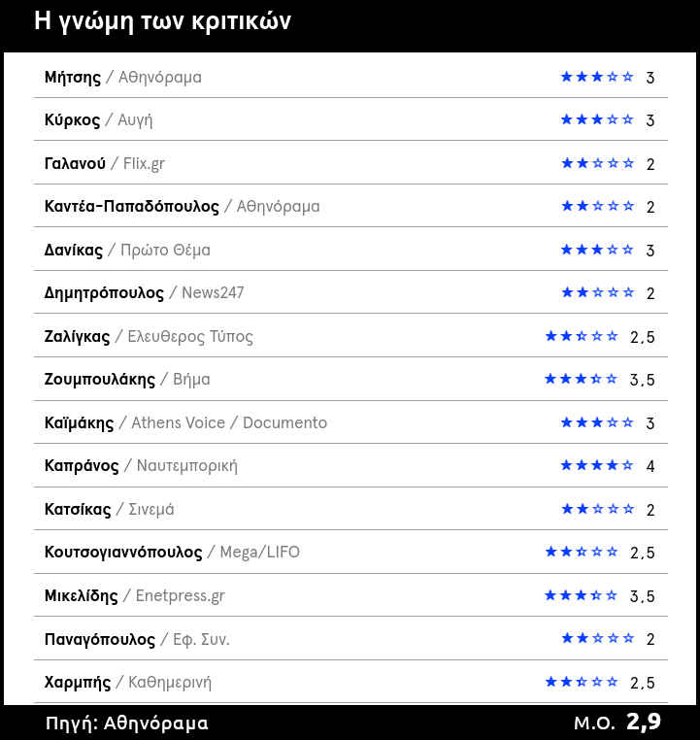Select the Flix.gr publication name
This screenshot has width=700, height=740.
click(144, 163)
